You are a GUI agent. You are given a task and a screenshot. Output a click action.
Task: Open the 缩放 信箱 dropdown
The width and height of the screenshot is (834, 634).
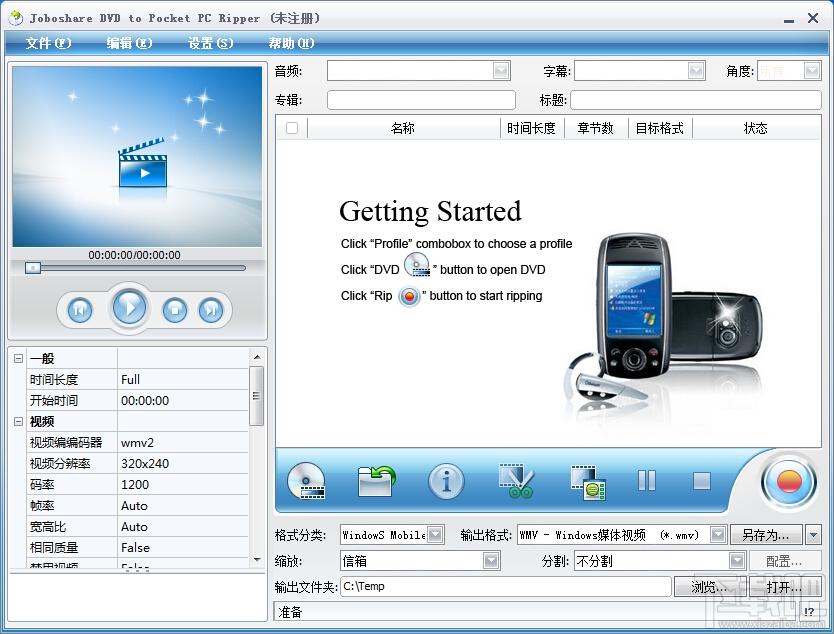click(x=491, y=561)
